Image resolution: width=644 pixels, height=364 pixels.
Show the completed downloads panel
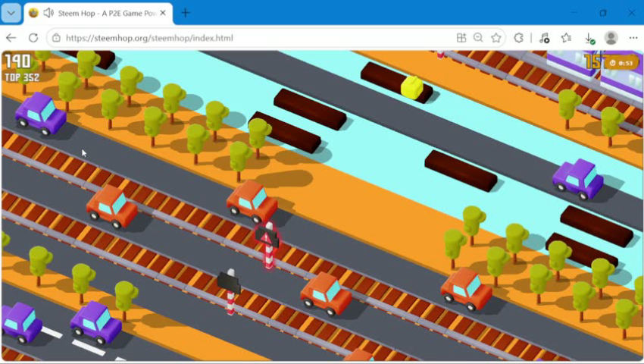coord(589,38)
